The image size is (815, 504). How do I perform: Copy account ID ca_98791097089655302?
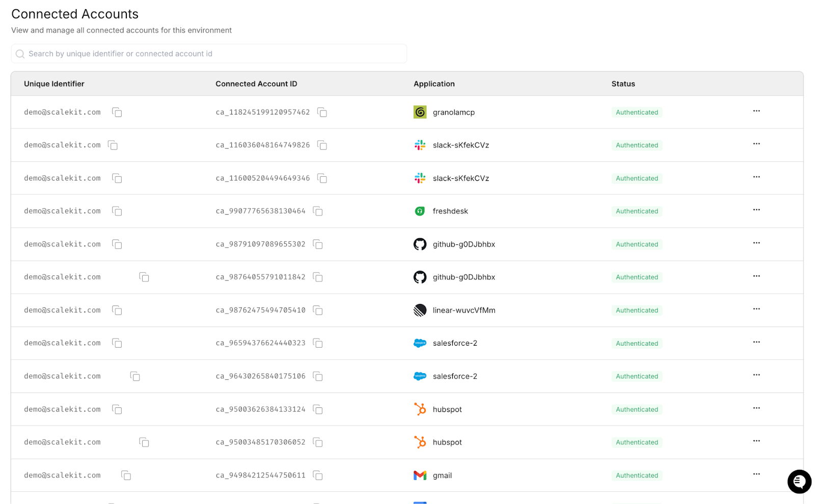[318, 244]
